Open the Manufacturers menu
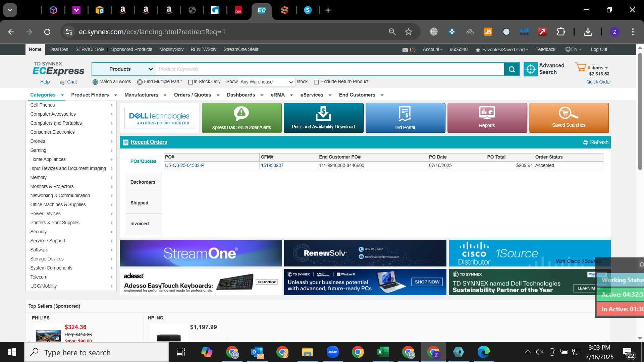Viewport: 644px width, 362px height. [x=145, y=95]
